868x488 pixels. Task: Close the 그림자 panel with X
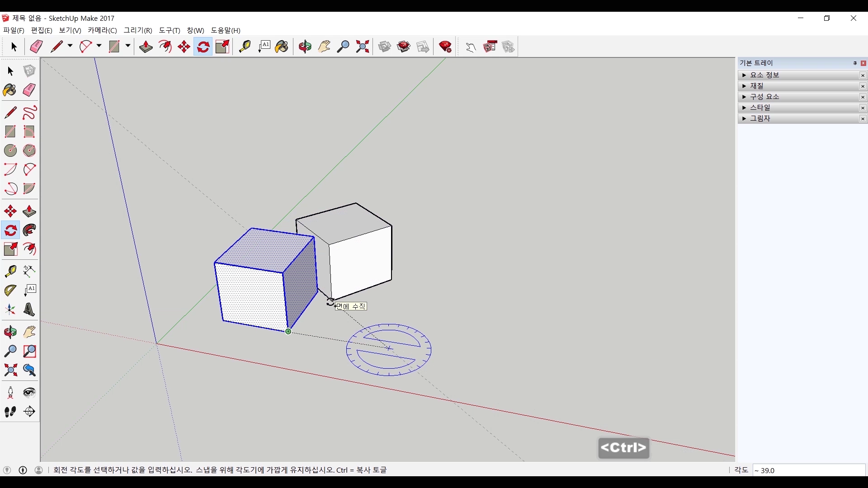click(x=863, y=119)
